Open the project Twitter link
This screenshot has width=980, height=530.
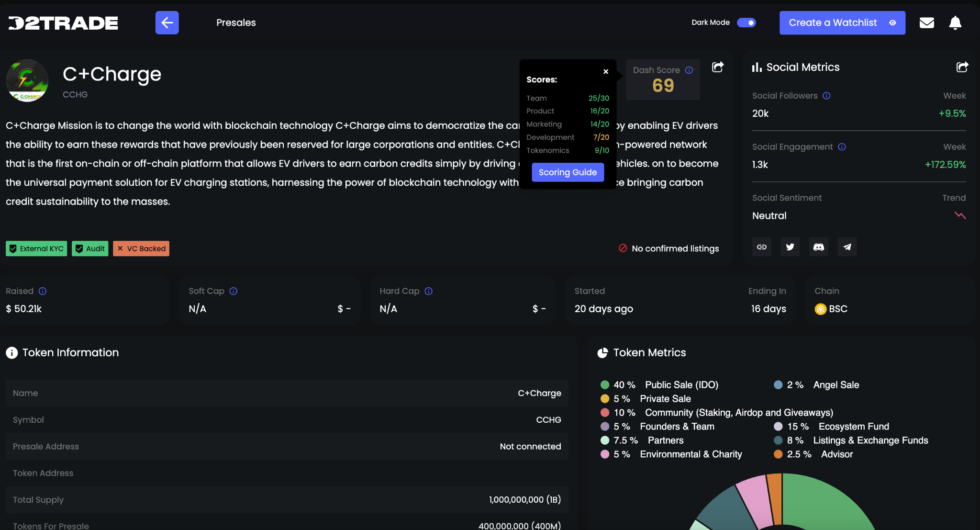click(790, 247)
